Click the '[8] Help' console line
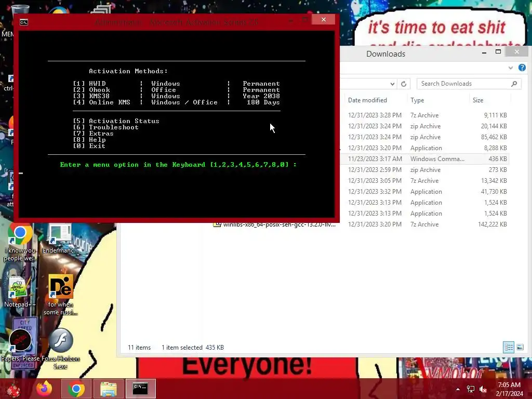Screen dimensions: 532x399 (89, 139)
